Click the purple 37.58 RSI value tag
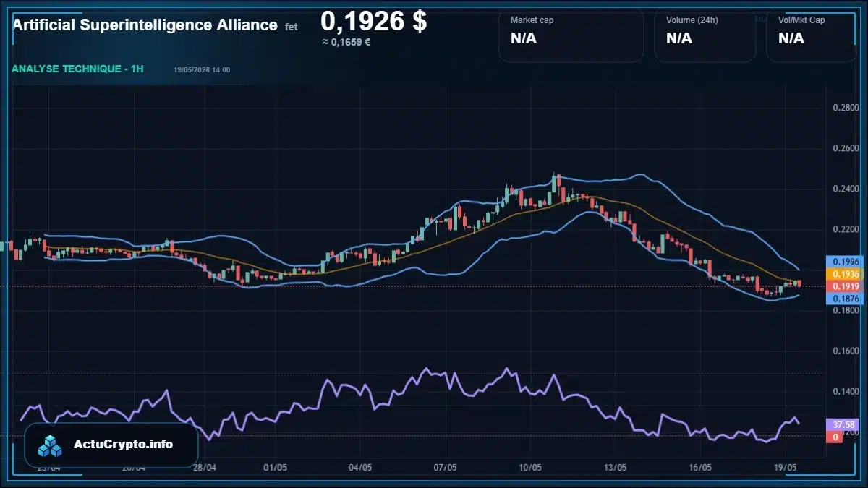The height and width of the screenshot is (488, 868). [x=844, y=424]
